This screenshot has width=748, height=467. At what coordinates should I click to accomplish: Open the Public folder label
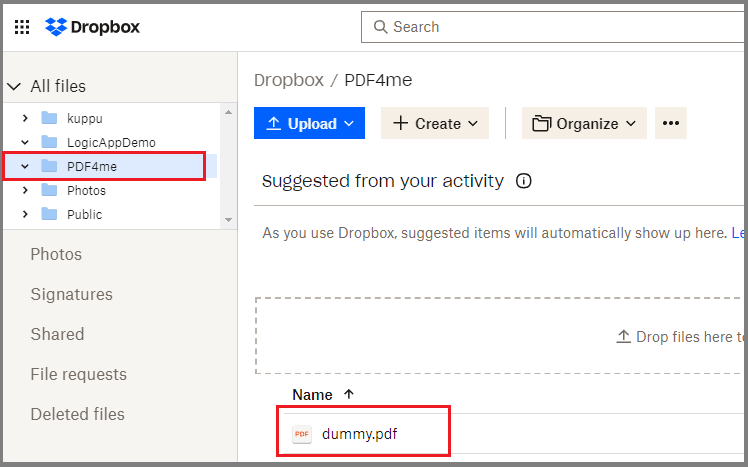click(84, 214)
